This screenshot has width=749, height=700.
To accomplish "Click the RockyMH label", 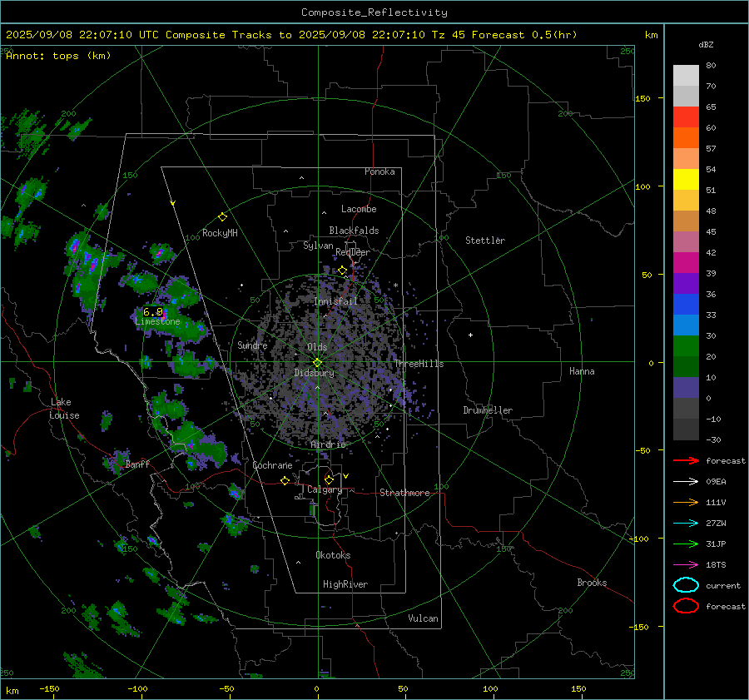I will point(220,233).
